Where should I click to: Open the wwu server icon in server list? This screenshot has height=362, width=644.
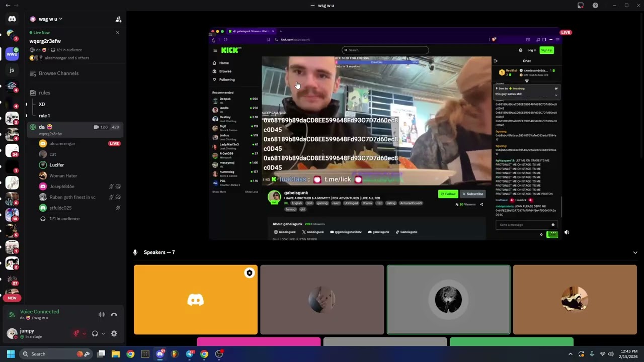click(x=12, y=54)
